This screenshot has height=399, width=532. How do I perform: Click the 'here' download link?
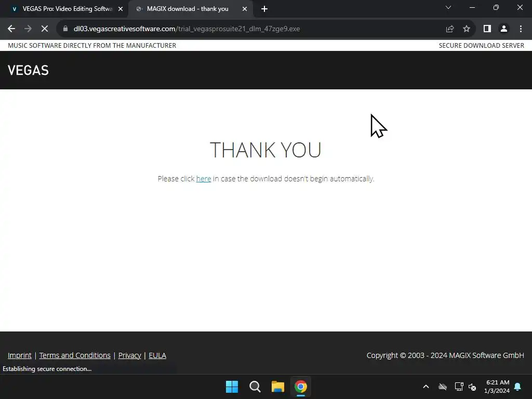[204, 179]
